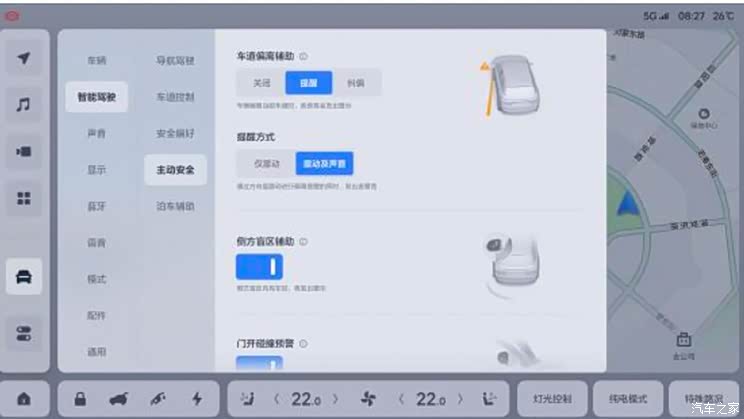
Task: Open the dual-switch controls sidebar icon
Action: (x=24, y=333)
